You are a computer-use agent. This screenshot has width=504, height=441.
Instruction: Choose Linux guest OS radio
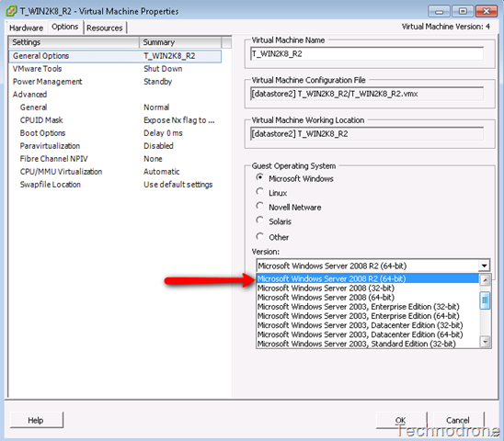point(259,191)
